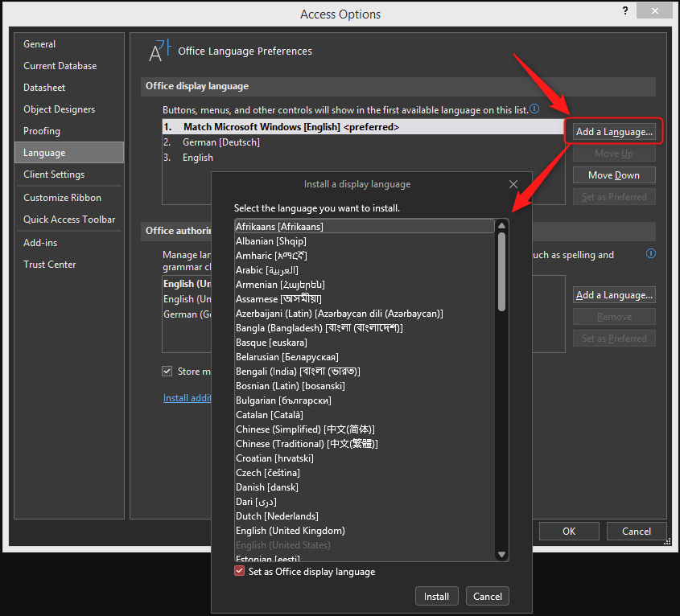Select Belarusian in the install list

pyautogui.click(x=365, y=357)
